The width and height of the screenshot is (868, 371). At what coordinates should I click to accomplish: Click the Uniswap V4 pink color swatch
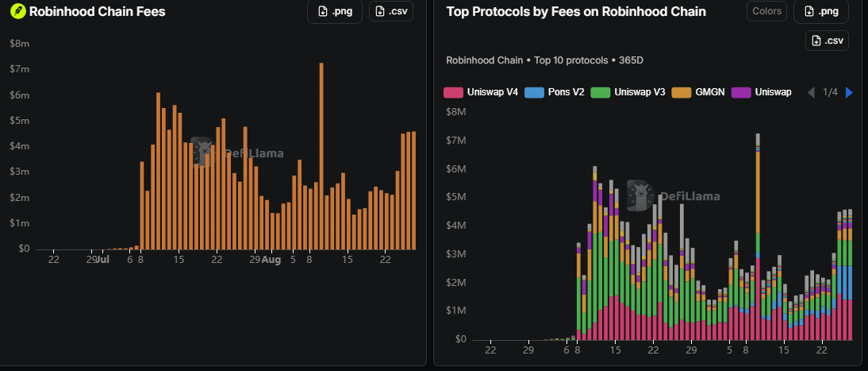pos(453,93)
